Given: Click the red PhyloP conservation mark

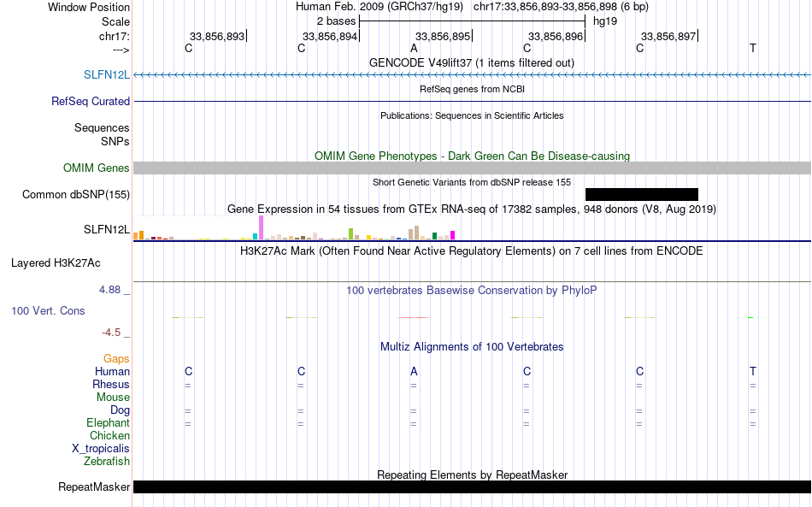Looking at the screenshot, I should tap(413, 317).
